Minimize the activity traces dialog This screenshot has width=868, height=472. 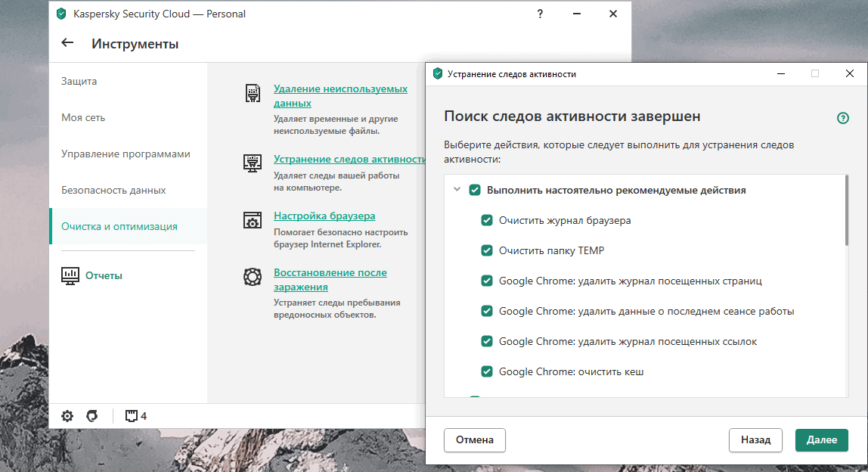[x=781, y=73]
